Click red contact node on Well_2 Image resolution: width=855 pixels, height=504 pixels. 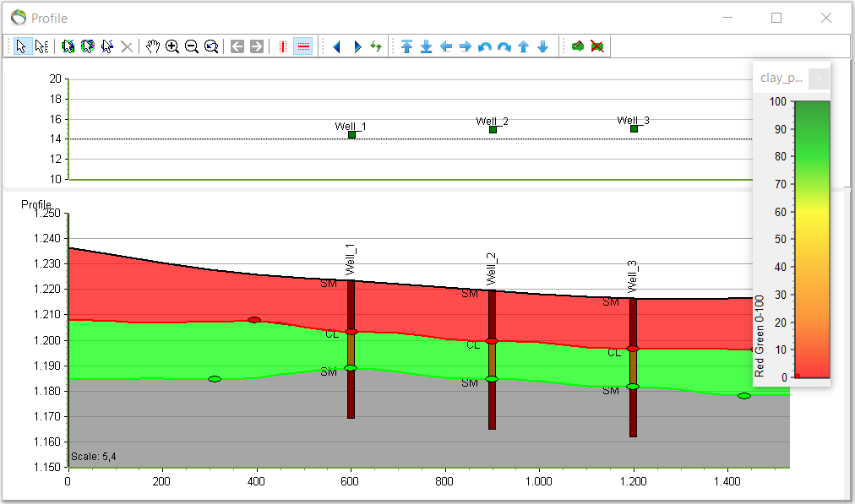(492, 341)
